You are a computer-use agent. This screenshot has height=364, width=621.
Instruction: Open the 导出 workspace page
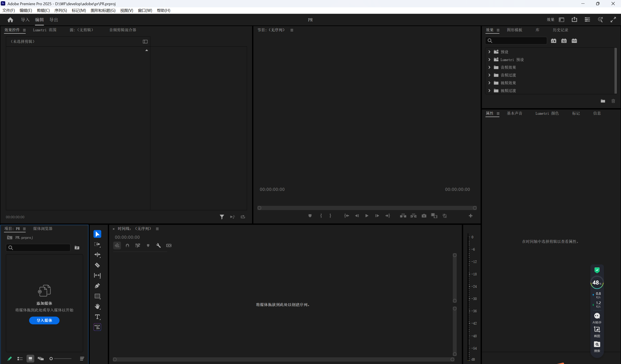(x=54, y=20)
